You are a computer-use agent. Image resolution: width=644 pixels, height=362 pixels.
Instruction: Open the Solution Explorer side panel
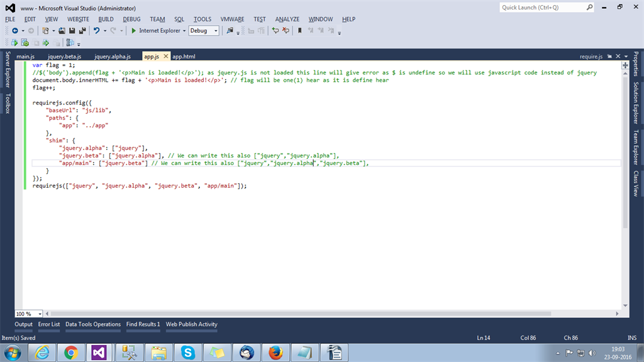pos(636,104)
